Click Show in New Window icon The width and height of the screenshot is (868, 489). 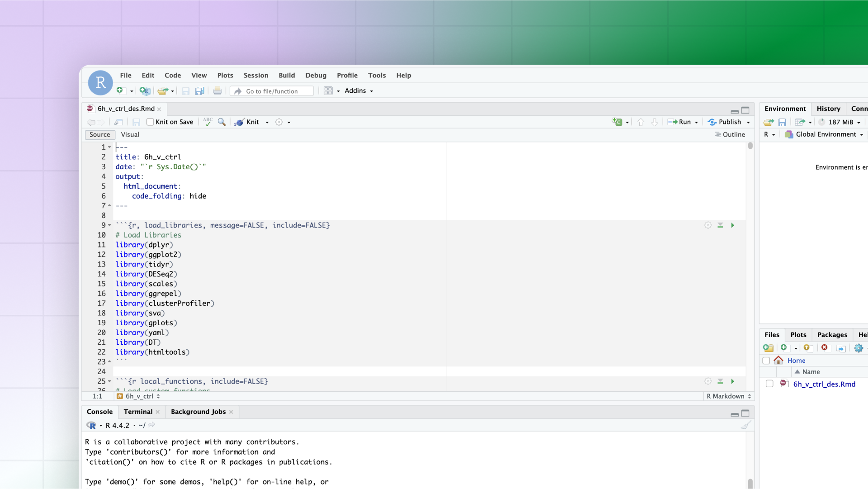pos(118,122)
